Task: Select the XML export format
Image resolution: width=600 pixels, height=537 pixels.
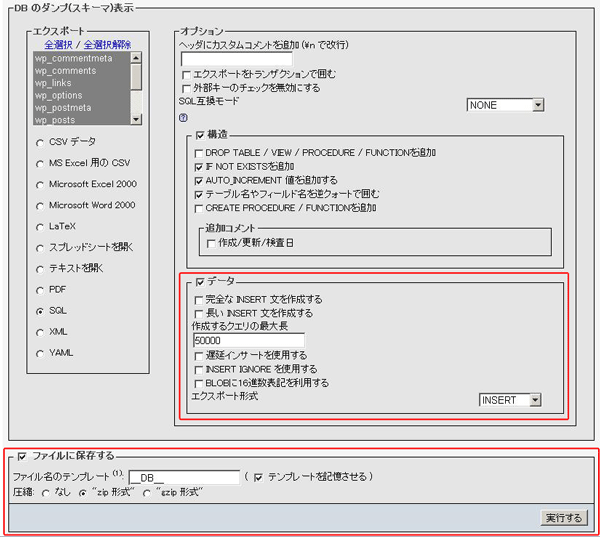Action: tap(40, 333)
